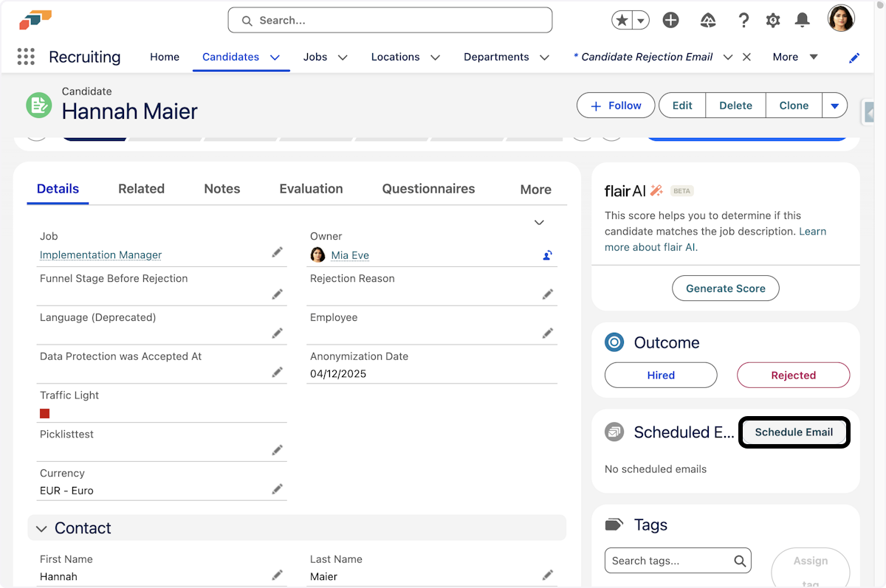Open more actions dropdown beside Clone
Image resolution: width=886 pixels, height=588 pixels.
pos(834,106)
